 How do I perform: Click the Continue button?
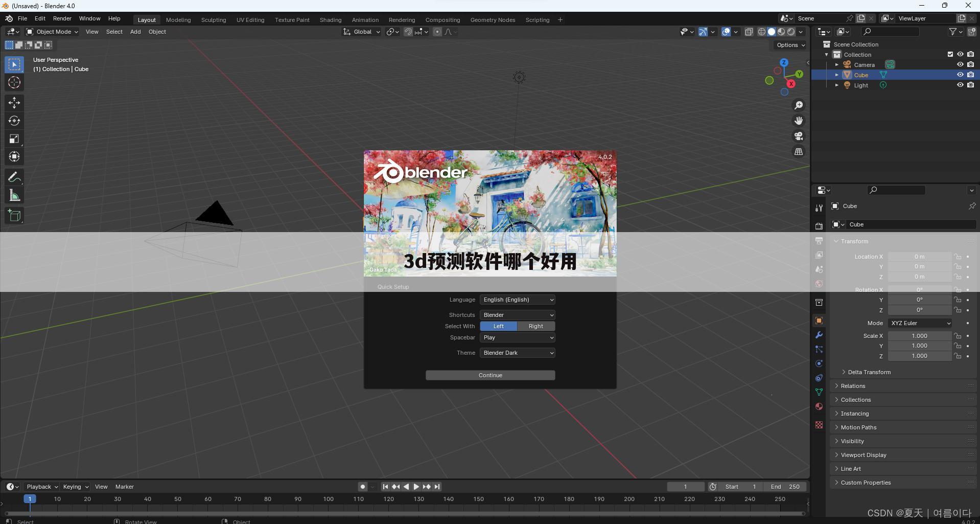pyautogui.click(x=491, y=375)
